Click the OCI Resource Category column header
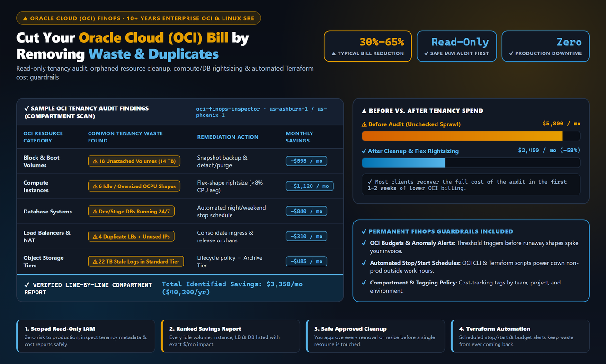This screenshot has width=606, height=364. pyautogui.click(x=43, y=137)
